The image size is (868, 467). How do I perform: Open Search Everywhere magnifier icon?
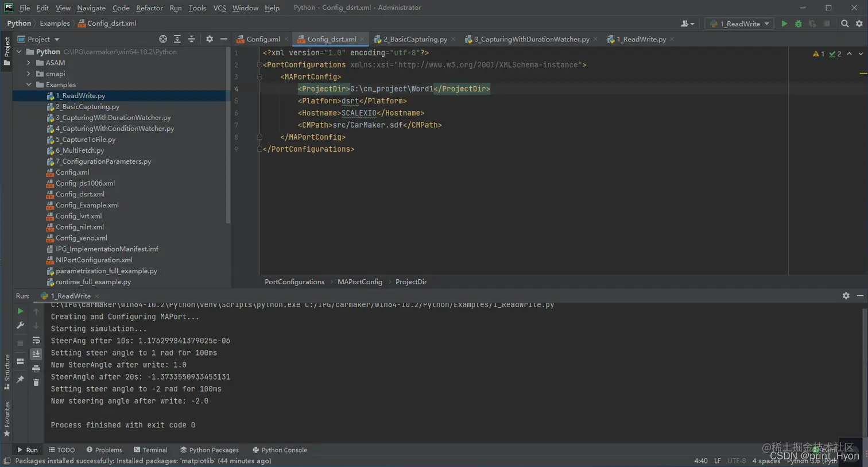(x=844, y=24)
